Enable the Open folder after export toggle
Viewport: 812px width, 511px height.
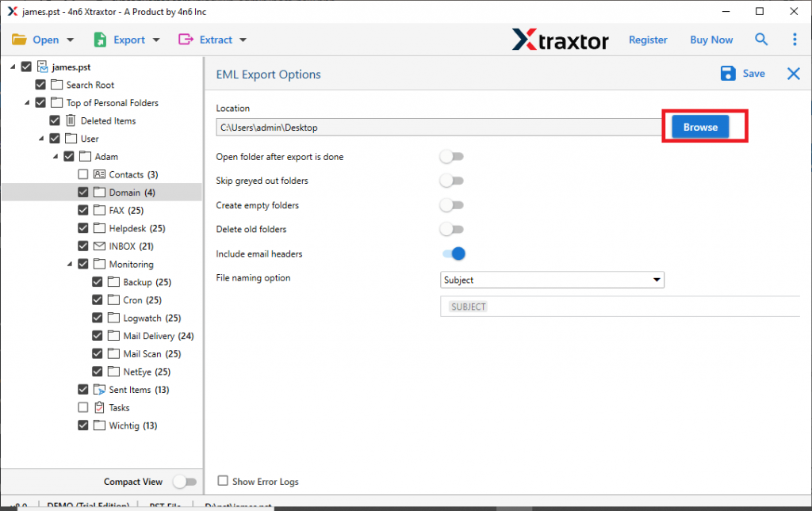coord(452,156)
